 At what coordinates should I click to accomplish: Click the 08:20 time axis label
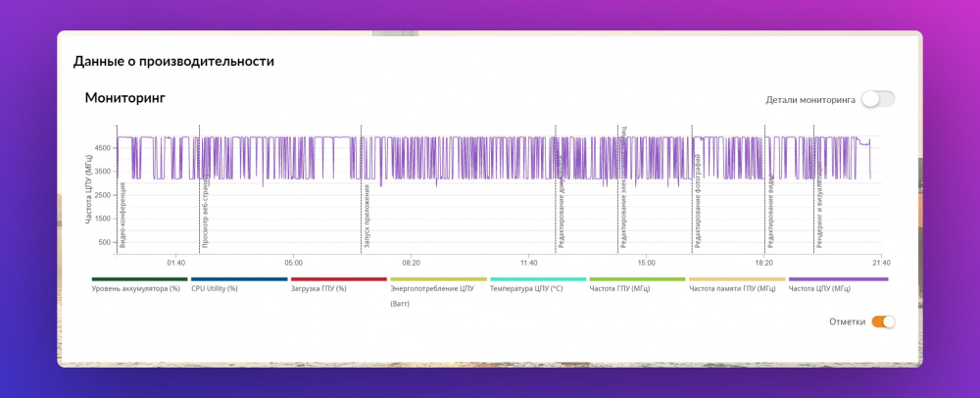tap(411, 264)
